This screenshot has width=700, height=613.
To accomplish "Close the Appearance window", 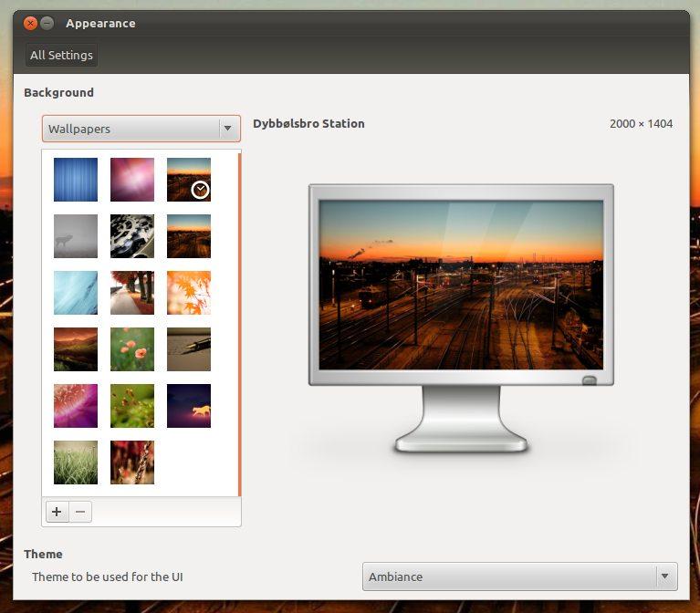I will 30,23.
